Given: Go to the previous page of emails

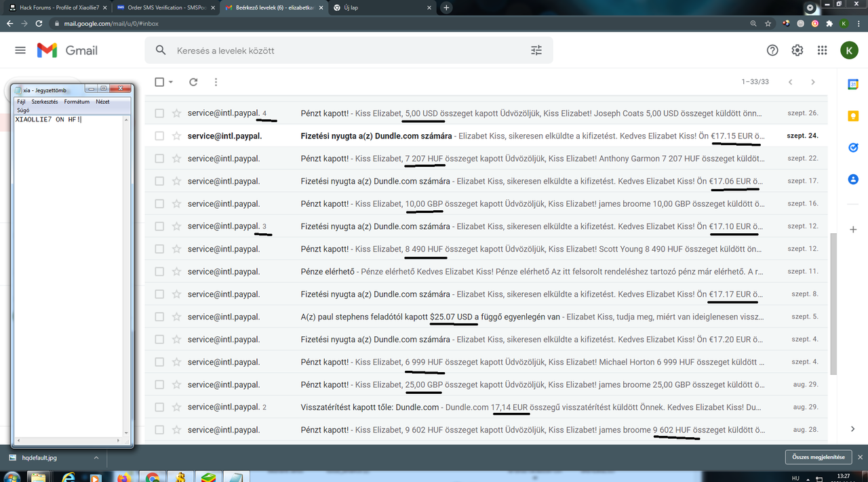Looking at the screenshot, I should pyautogui.click(x=790, y=82).
